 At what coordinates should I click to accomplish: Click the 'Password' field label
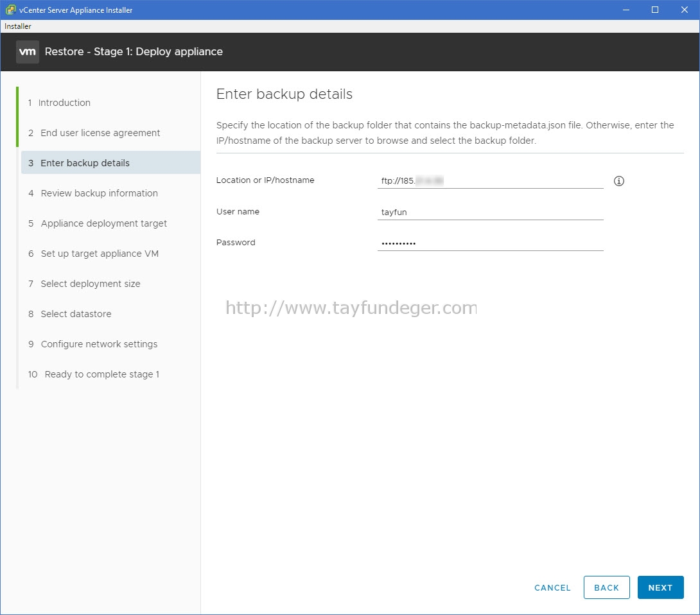click(236, 242)
